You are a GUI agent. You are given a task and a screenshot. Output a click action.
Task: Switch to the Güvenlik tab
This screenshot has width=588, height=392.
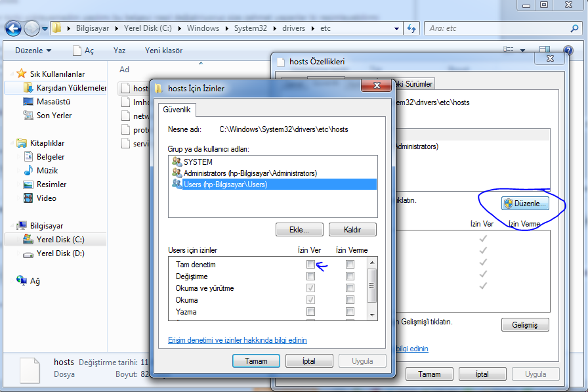pyautogui.click(x=177, y=110)
